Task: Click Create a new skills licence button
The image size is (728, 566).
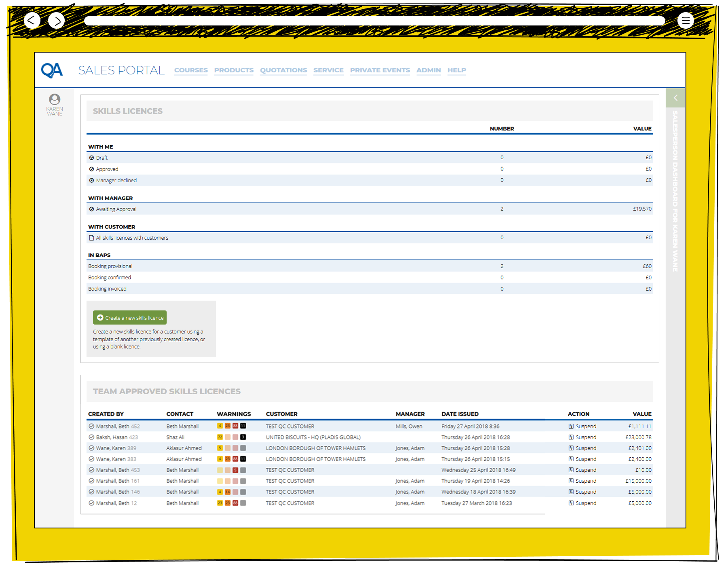Action: [130, 317]
